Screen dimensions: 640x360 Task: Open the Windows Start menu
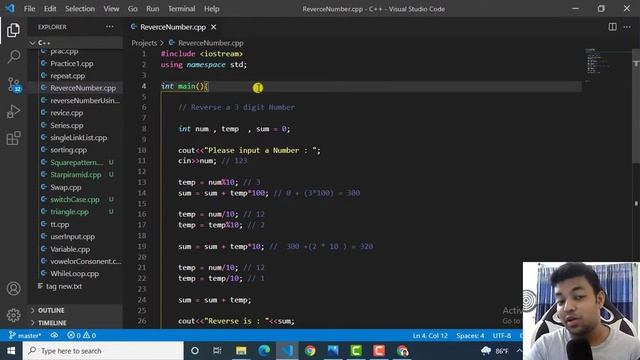11,351
